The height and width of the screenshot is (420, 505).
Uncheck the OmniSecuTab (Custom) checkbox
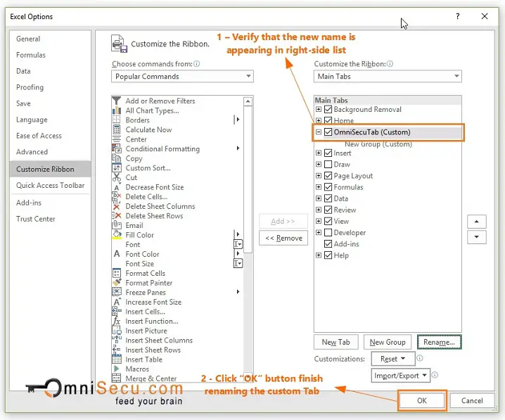(x=328, y=132)
